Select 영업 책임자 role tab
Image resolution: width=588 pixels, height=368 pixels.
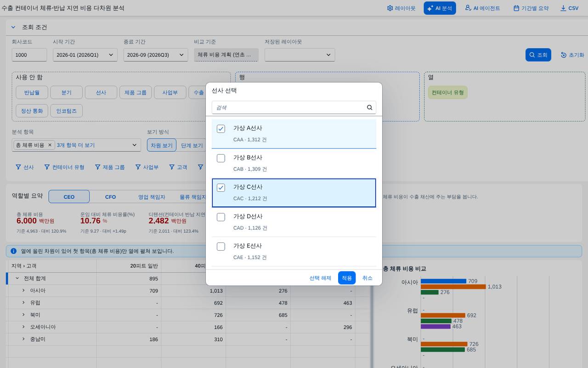coord(152,197)
